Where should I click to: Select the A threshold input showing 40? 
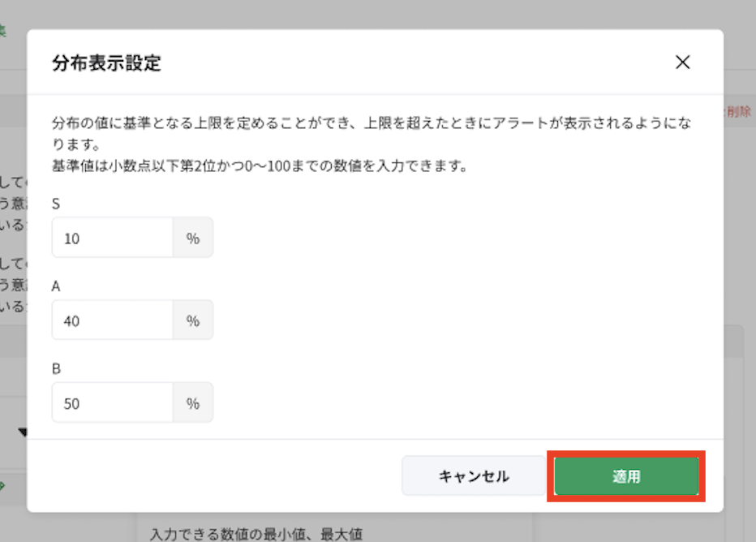tap(111, 320)
